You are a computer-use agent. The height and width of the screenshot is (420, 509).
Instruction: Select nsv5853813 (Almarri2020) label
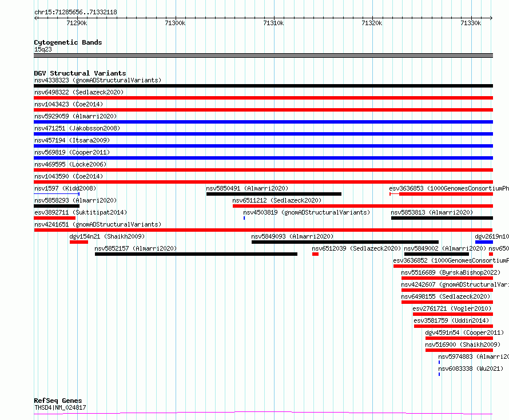click(432, 212)
